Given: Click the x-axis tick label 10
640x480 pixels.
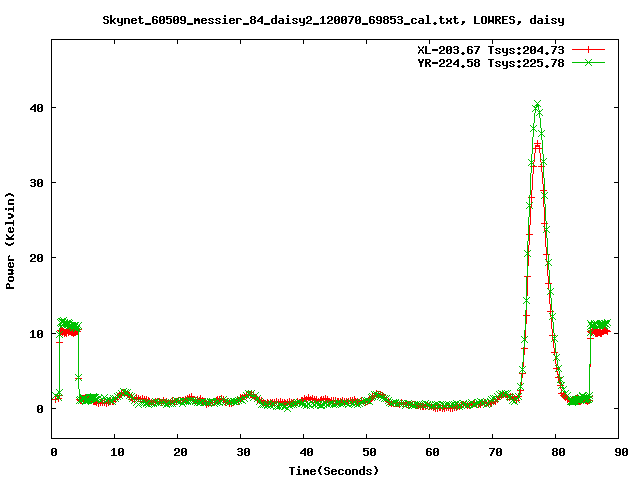Looking at the screenshot, I should click(x=117, y=452).
